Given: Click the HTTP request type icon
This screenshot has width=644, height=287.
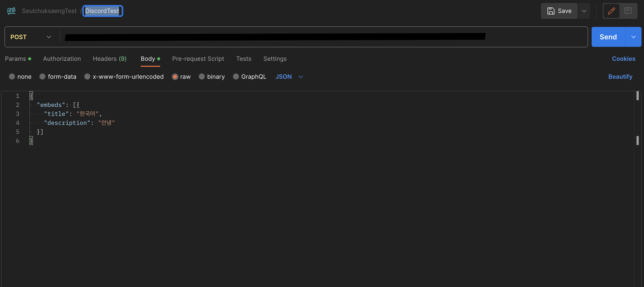Looking at the screenshot, I should pyautogui.click(x=11, y=11).
